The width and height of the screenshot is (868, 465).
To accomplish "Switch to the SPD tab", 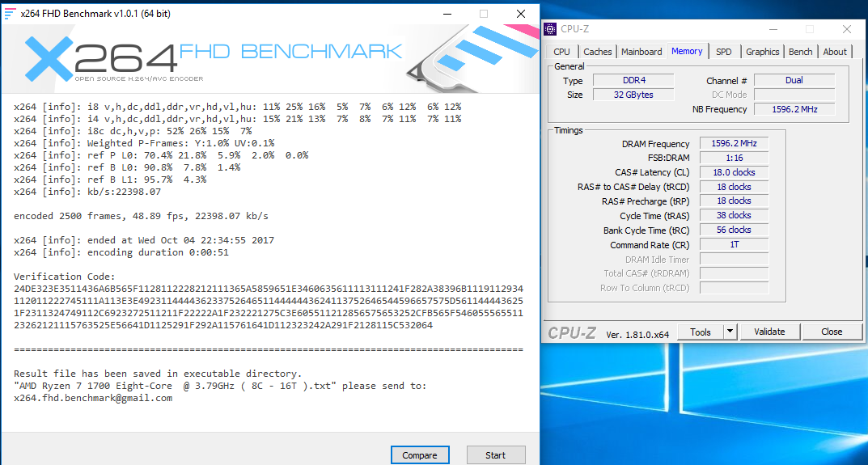I will pyautogui.click(x=723, y=52).
